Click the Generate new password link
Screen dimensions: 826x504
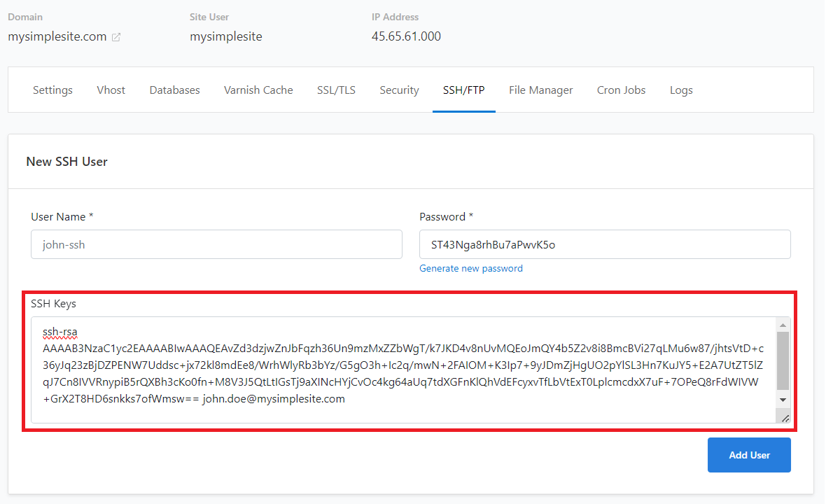pos(470,268)
